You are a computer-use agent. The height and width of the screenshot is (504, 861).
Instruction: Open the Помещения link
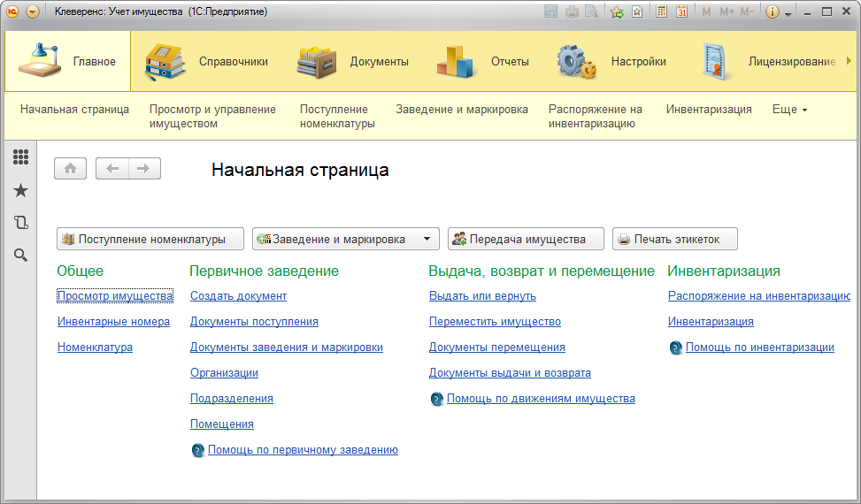(222, 424)
